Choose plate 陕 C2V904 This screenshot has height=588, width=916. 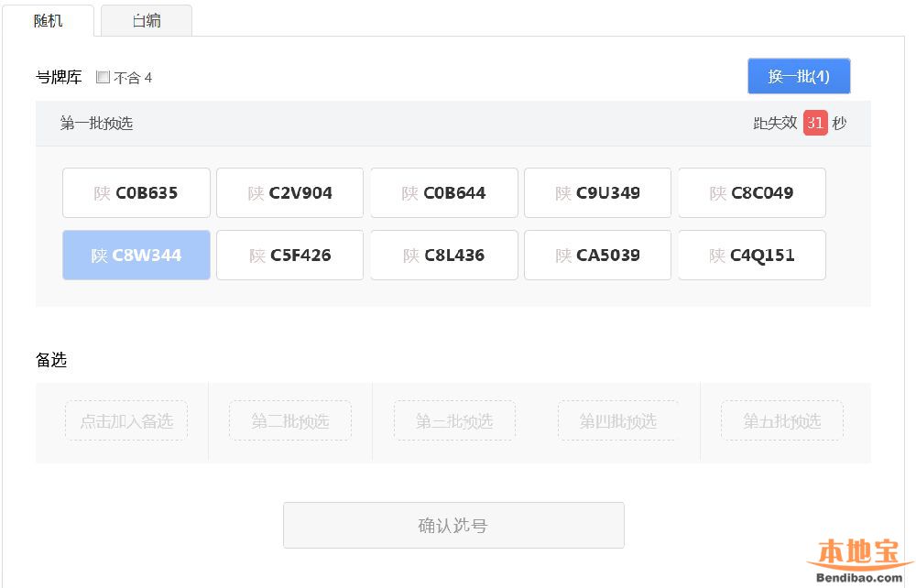tap(289, 192)
